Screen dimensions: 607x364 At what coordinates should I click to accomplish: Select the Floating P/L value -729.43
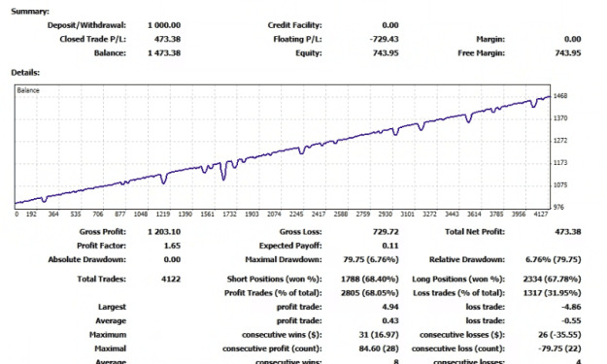pos(384,39)
